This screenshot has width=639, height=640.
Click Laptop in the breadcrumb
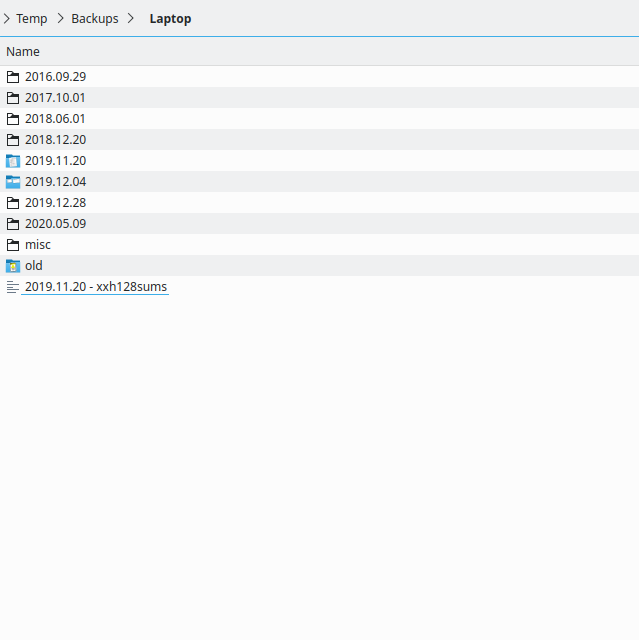click(170, 19)
